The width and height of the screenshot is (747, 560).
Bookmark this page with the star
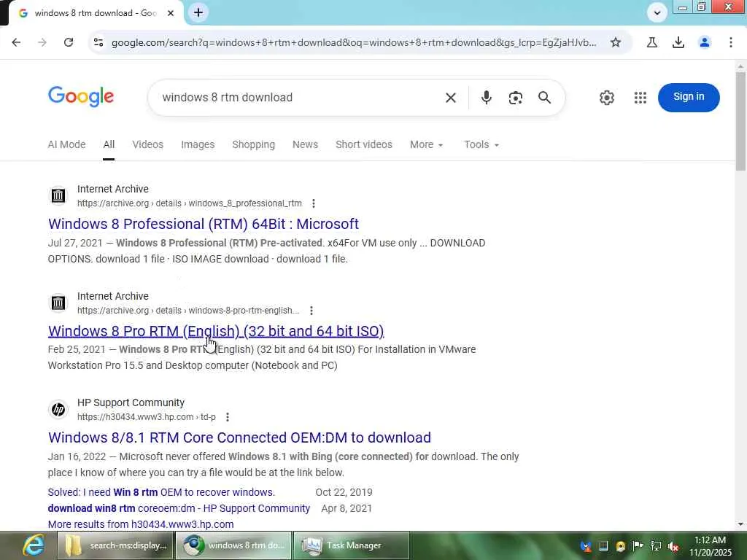616,42
